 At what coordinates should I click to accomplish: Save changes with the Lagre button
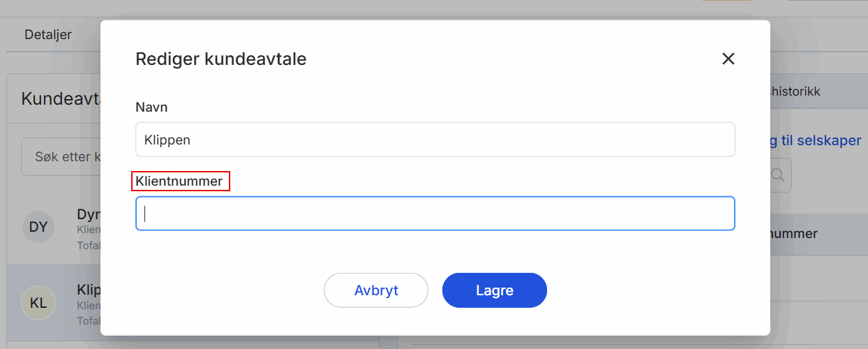[x=494, y=290]
